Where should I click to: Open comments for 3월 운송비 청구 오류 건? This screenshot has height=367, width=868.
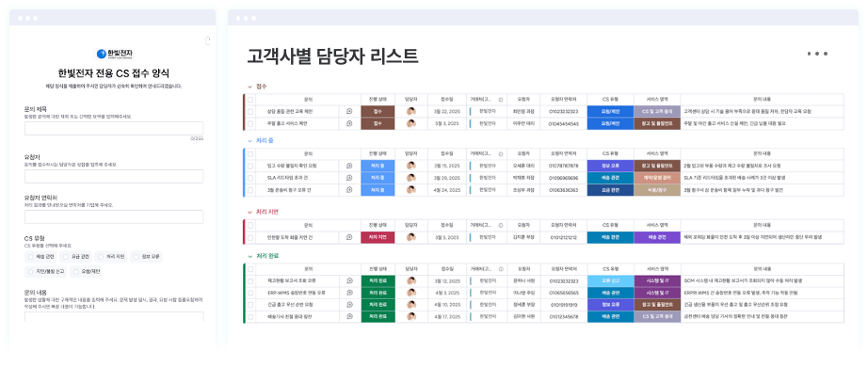point(349,190)
